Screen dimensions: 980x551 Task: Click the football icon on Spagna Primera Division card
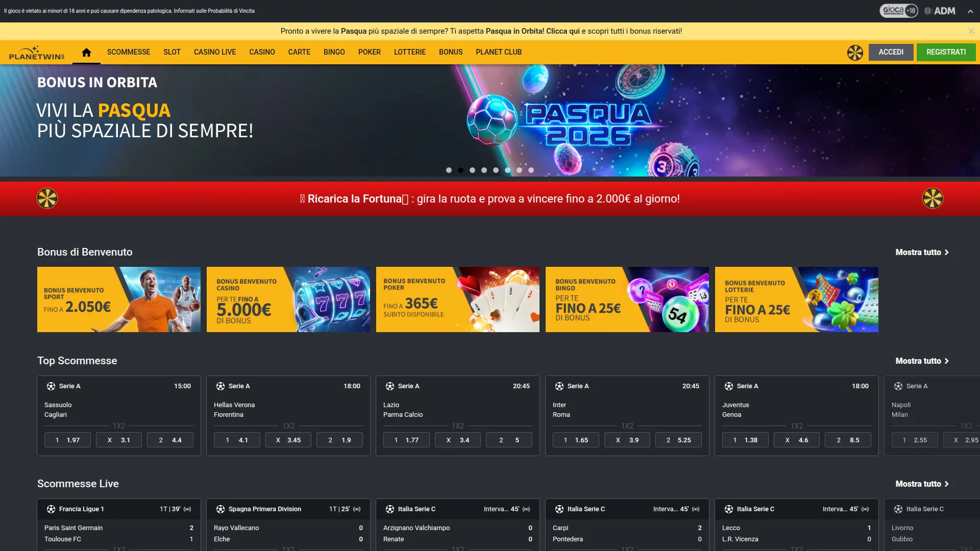pyautogui.click(x=222, y=509)
